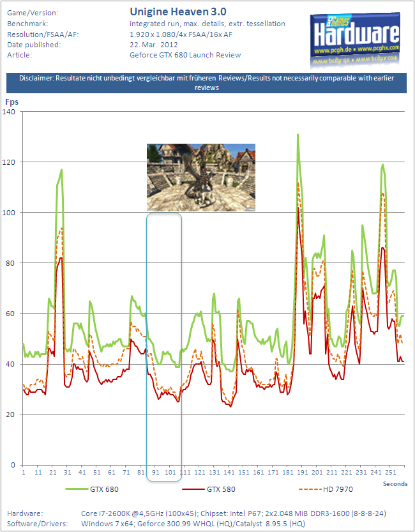Click the 'Resolution/FSAA/AF:' label
This screenshot has width=415, height=532.
point(43,34)
